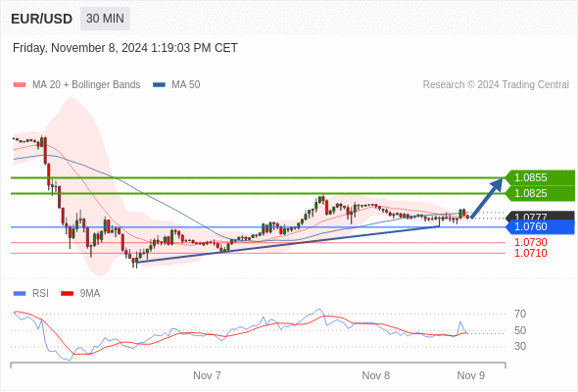Click the EUR/USD pair title

pos(42,19)
